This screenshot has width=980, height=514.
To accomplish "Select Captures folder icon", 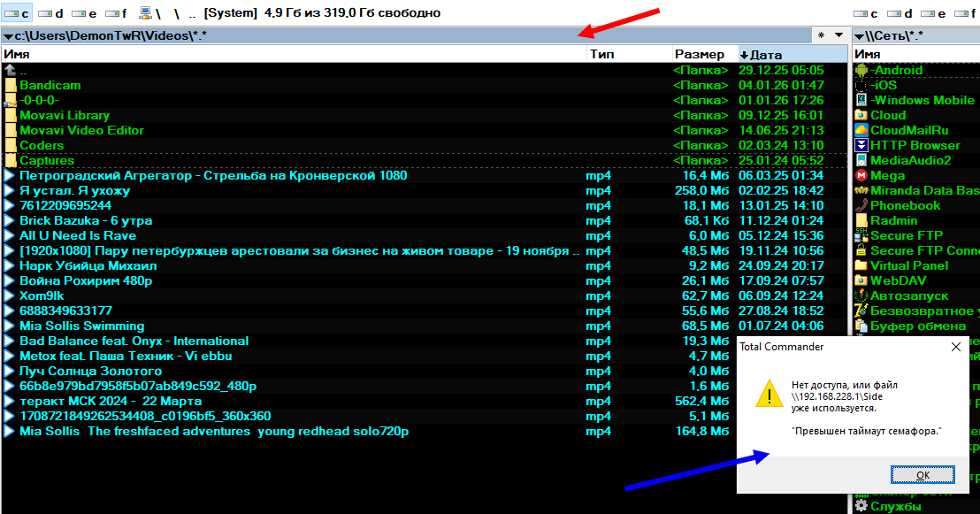I will tap(10, 161).
